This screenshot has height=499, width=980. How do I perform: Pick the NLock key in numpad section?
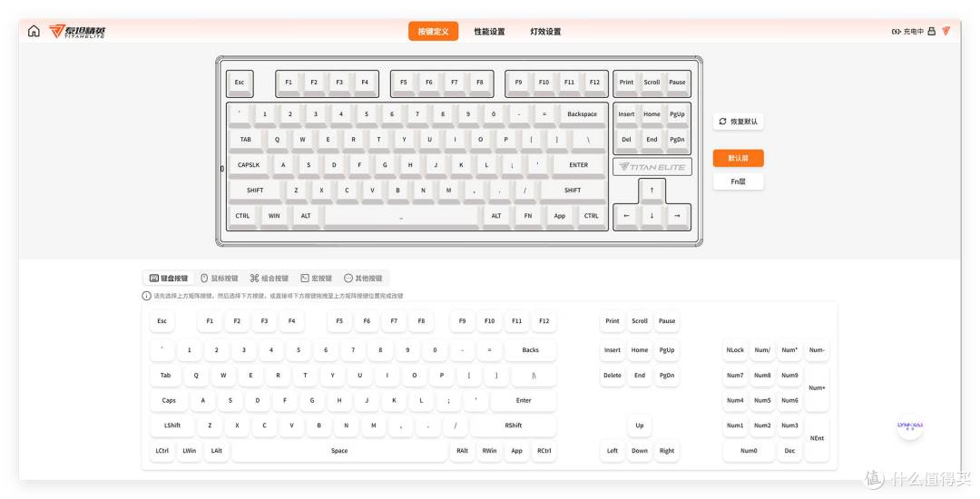click(x=735, y=350)
